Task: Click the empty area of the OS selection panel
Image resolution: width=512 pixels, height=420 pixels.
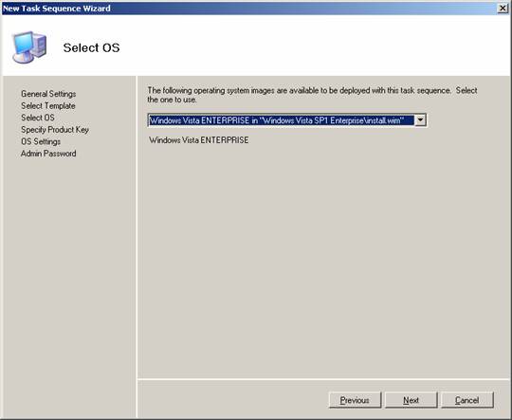Action: pyautogui.click(x=323, y=262)
